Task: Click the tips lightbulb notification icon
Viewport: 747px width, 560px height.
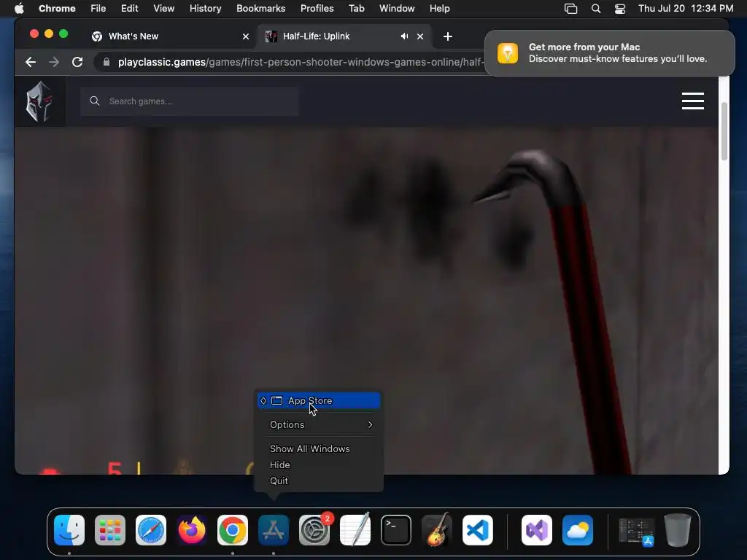Action: coord(508,52)
